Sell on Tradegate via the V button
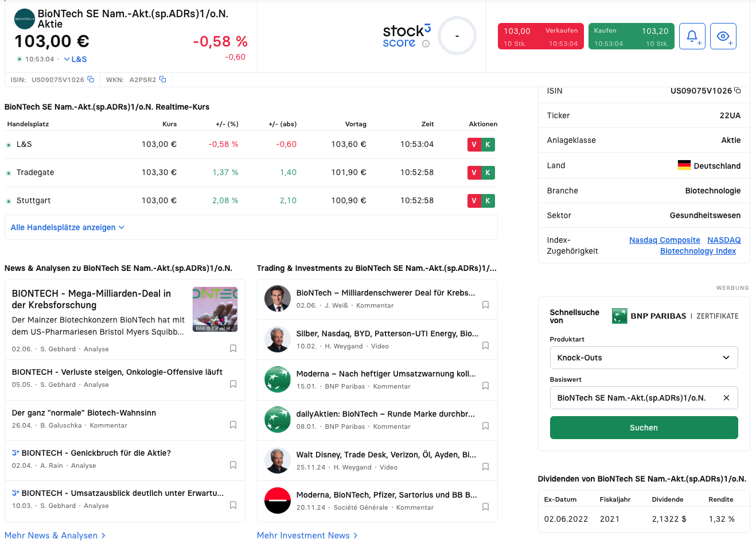 (474, 173)
